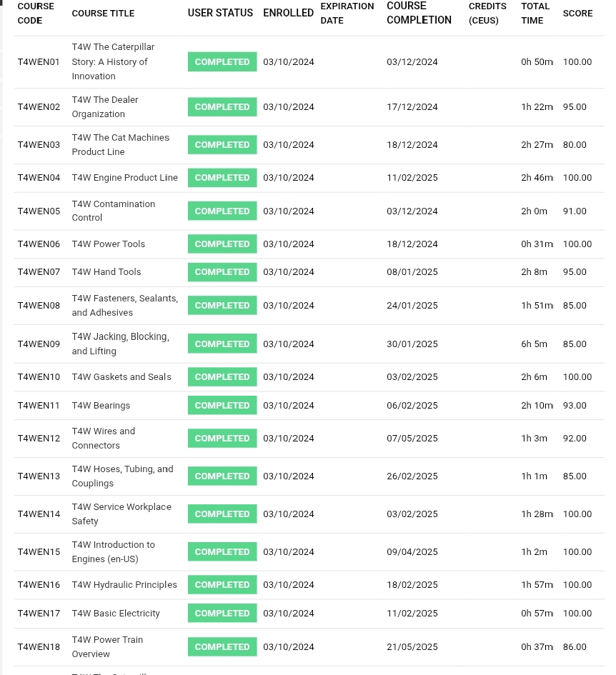Select course code T4WEN10
This screenshot has width=616, height=675.
pos(39,376)
